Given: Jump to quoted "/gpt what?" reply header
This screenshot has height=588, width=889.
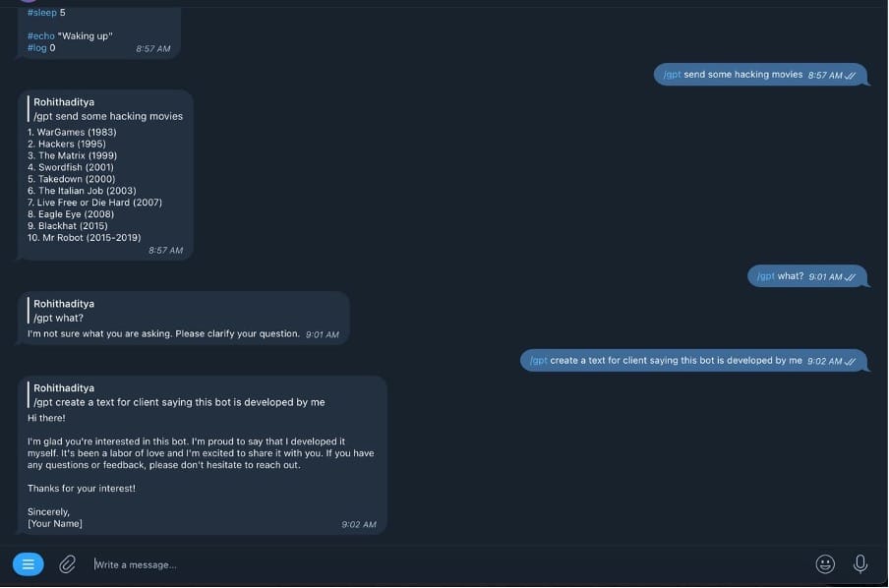Looking at the screenshot, I should [64, 311].
